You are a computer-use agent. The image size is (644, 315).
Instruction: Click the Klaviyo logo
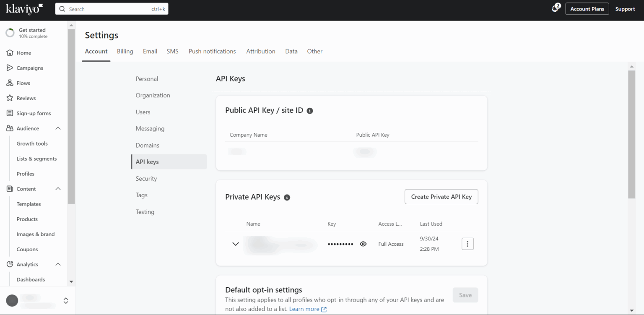24,8
